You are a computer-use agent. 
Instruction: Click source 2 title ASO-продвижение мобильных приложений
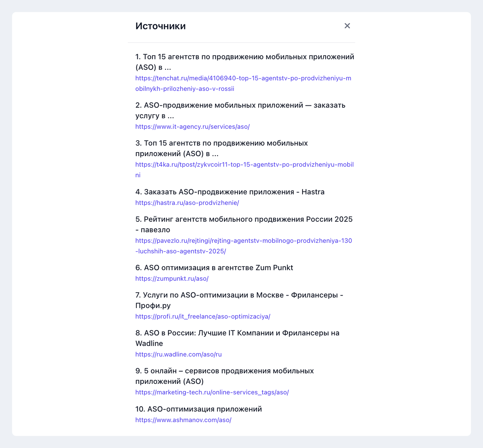tap(240, 110)
